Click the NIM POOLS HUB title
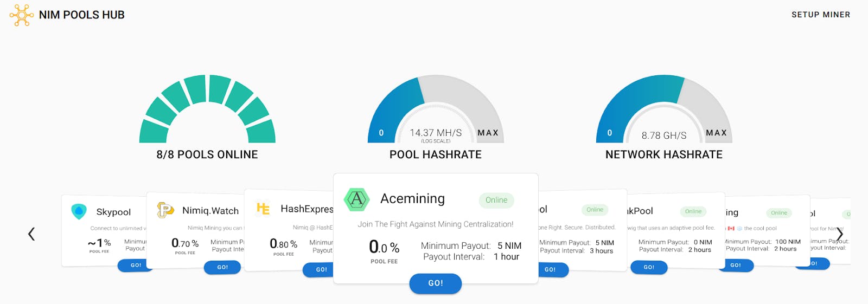868x304 pixels. [x=82, y=15]
